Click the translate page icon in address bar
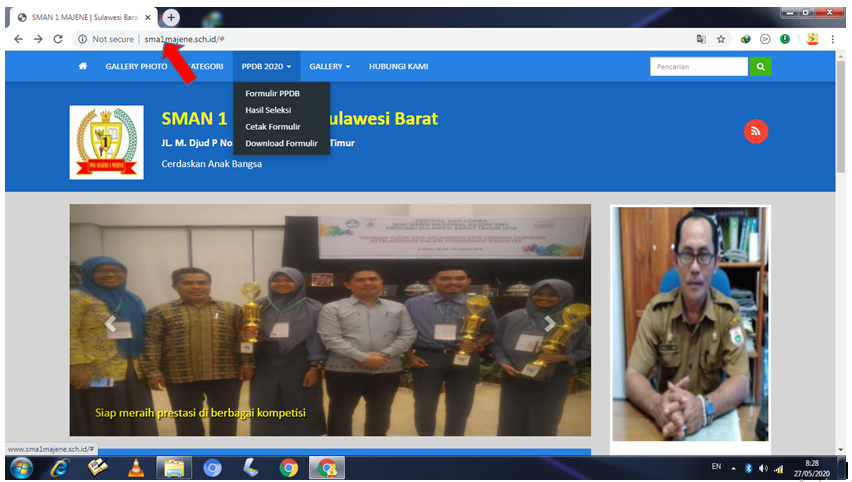This screenshot has height=482, width=852. 701,39
